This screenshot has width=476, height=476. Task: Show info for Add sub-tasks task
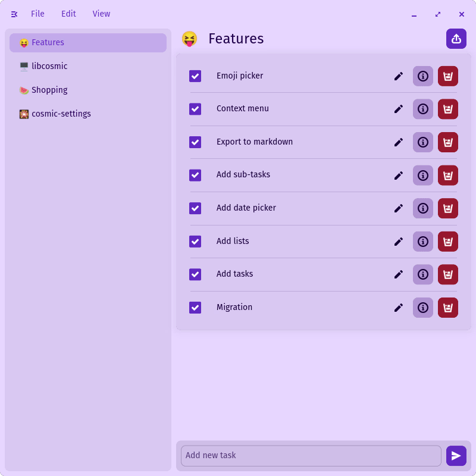pyautogui.click(x=423, y=176)
